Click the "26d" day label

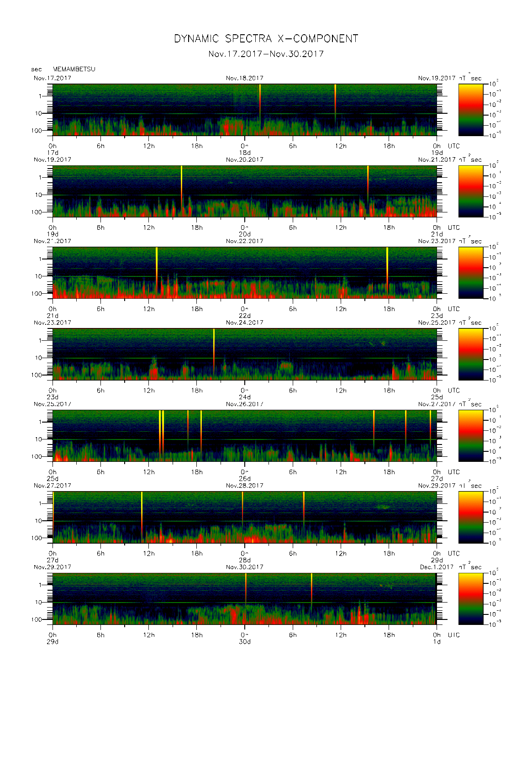point(245,479)
